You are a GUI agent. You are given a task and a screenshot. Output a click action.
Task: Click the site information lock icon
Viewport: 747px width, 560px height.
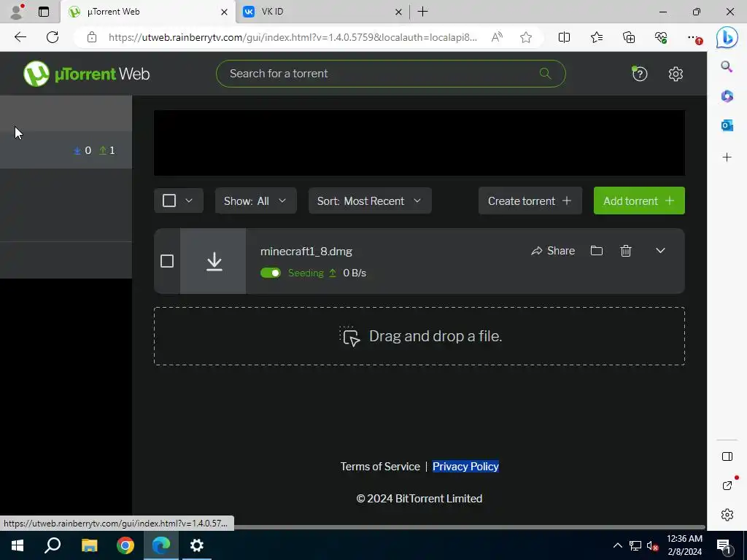(x=92, y=37)
